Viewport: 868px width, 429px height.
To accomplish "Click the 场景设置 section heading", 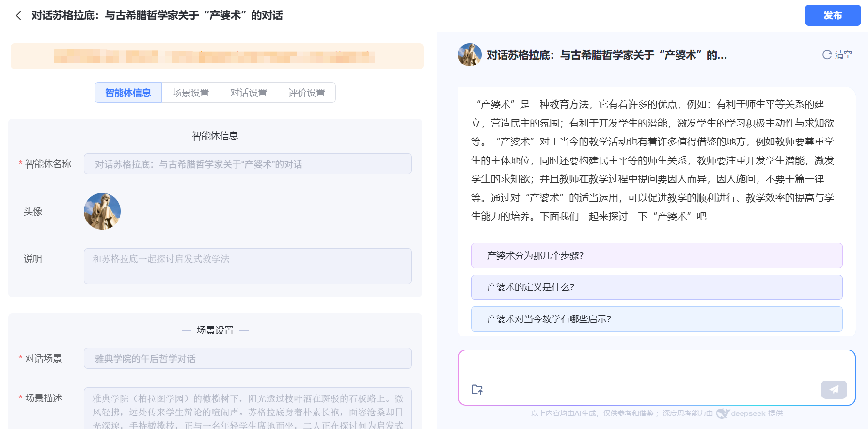I will tap(215, 330).
